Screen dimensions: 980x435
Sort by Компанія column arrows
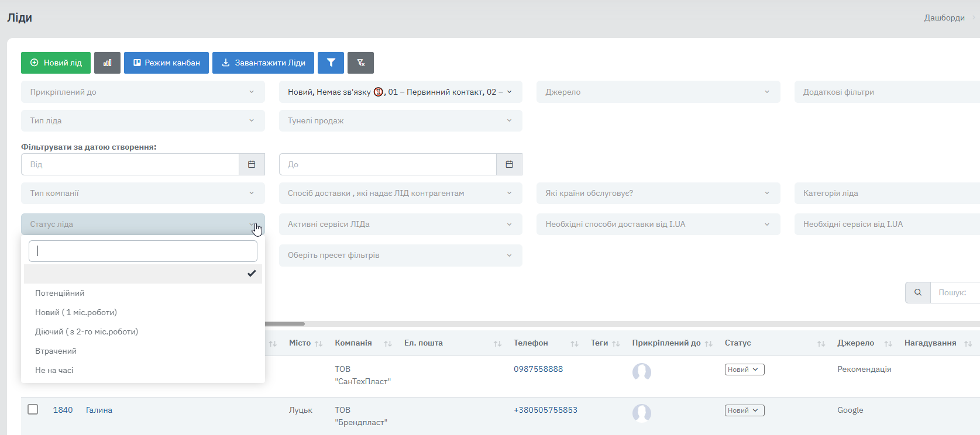[388, 344]
